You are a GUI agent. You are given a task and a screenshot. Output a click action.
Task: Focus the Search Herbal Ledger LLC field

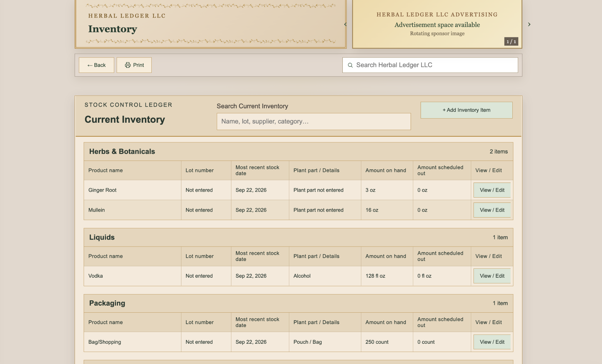point(430,65)
